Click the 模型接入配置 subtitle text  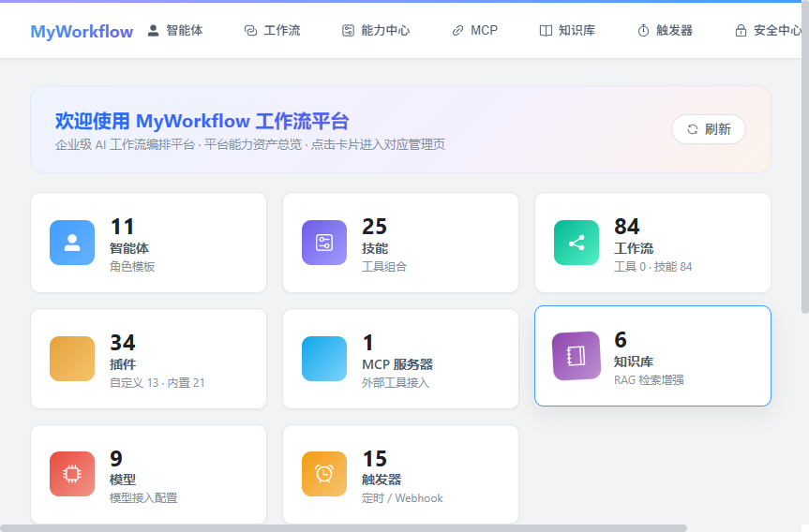coord(143,498)
